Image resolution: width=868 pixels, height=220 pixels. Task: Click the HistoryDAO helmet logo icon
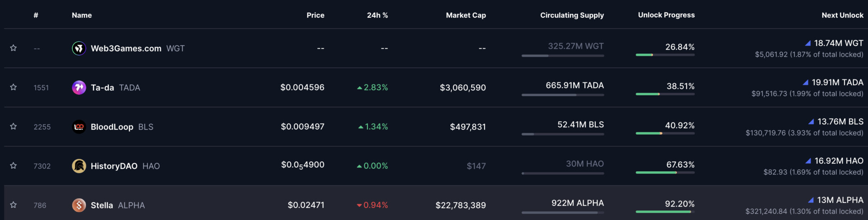point(79,166)
